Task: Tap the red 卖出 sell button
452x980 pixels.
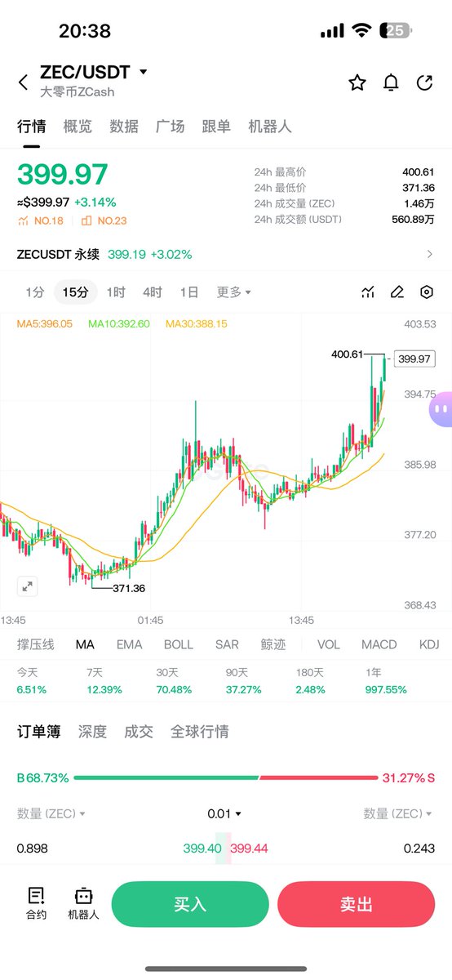Action: pyautogui.click(x=356, y=904)
